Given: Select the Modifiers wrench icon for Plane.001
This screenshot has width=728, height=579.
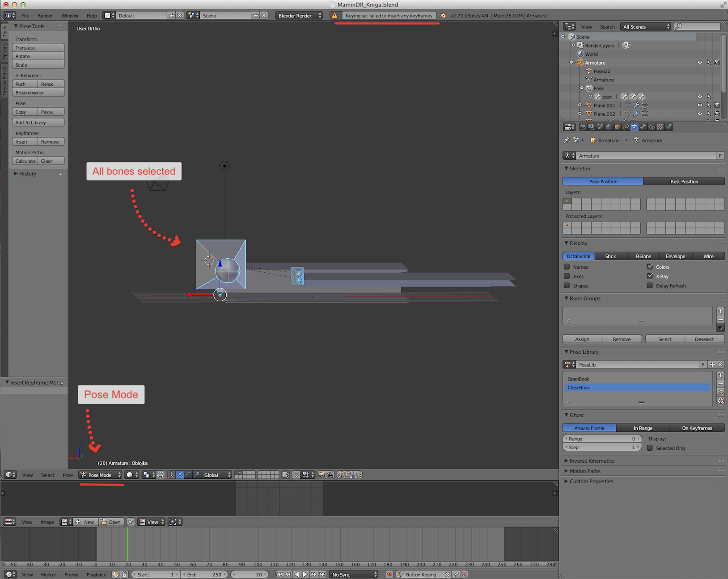Looking at the screenshot, I should click(x=635, y=105).
